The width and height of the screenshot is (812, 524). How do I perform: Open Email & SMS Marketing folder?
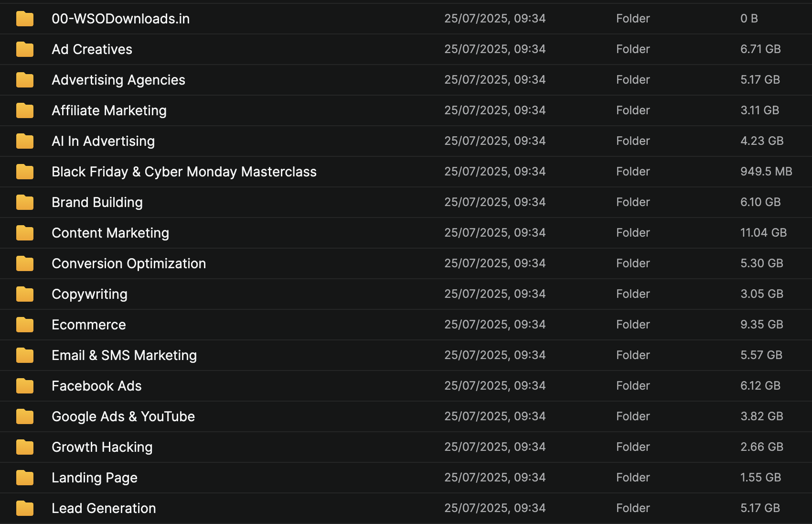point(124,355)
